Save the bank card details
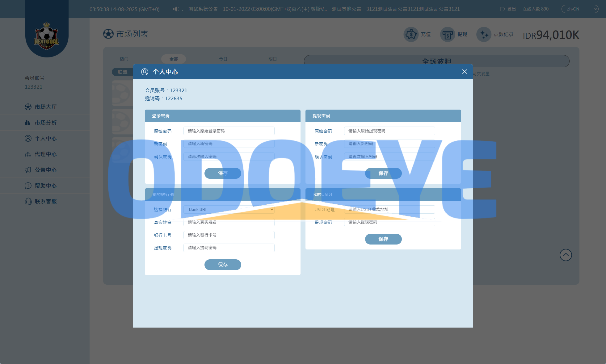This screenshot has width=606, height=364. pos(223,265)
